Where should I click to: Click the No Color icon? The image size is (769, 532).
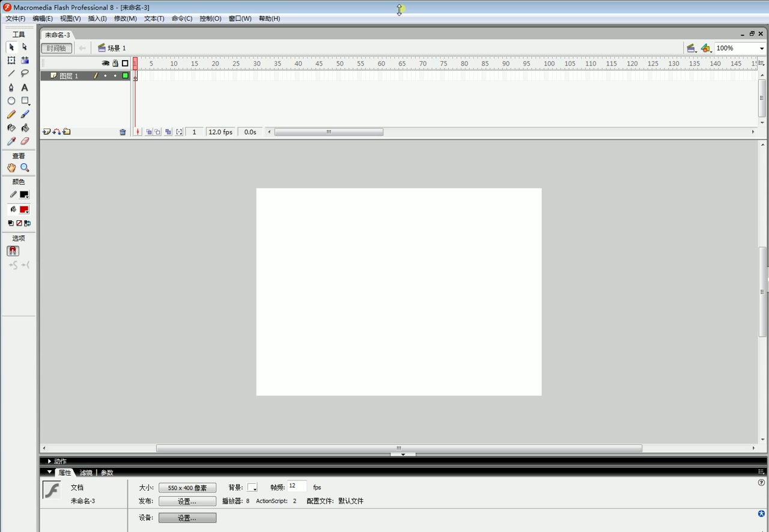pyautogui.click(x=19, y=223)
